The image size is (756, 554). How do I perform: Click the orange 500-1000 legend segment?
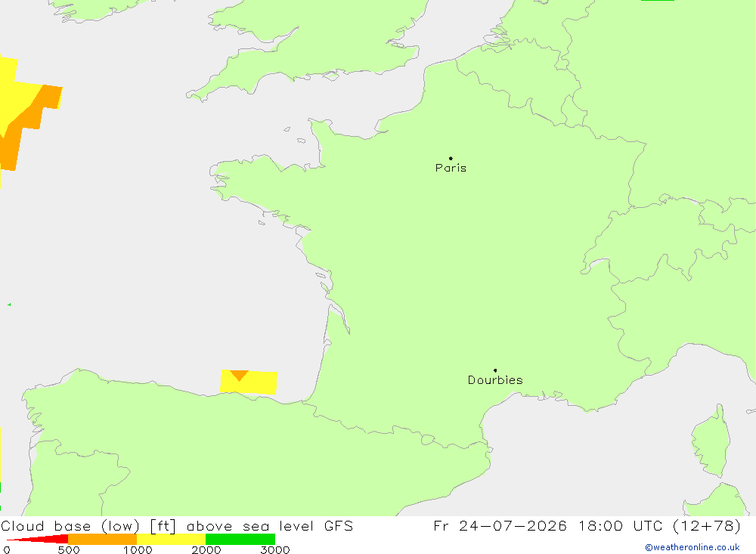103,539
